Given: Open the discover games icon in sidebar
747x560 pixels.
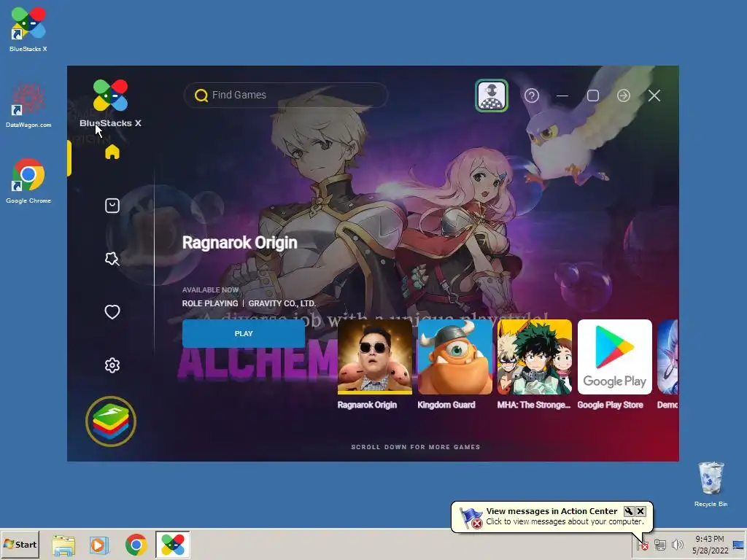Looking at the screenshot, I should 112,259.
